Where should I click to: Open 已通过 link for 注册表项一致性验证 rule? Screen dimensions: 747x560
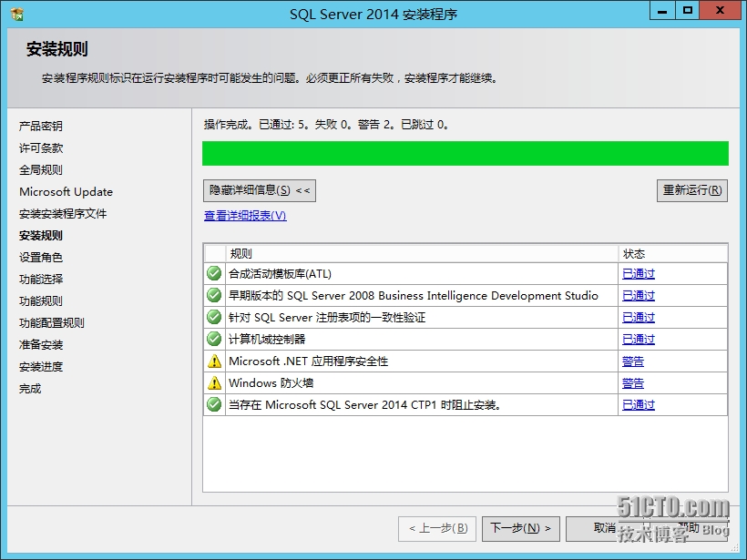coord(639,318)
